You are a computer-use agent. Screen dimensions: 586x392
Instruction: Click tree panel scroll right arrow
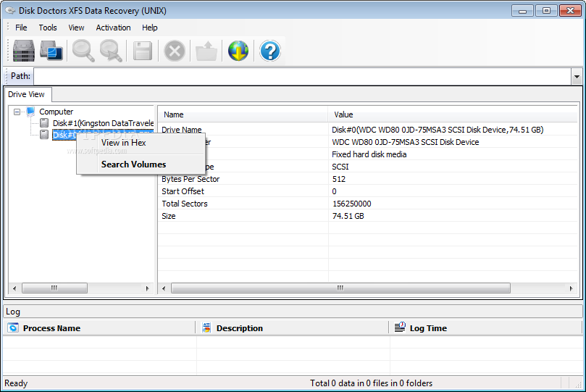click(x=147, y=288)
